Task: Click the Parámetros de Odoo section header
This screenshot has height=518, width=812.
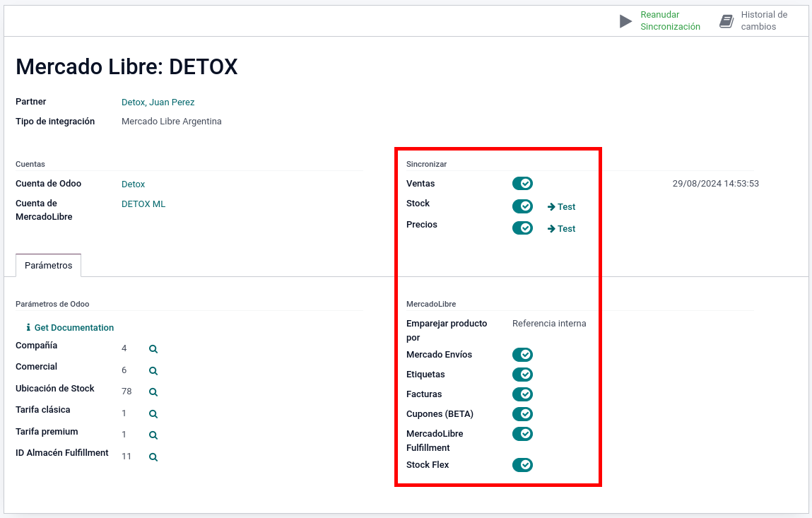Action: click(52, 304)
